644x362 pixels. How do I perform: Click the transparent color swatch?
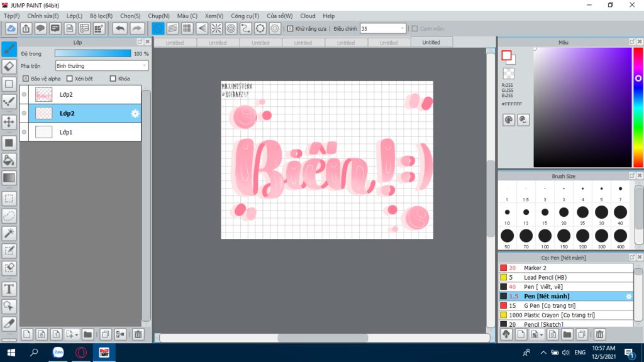508,74
